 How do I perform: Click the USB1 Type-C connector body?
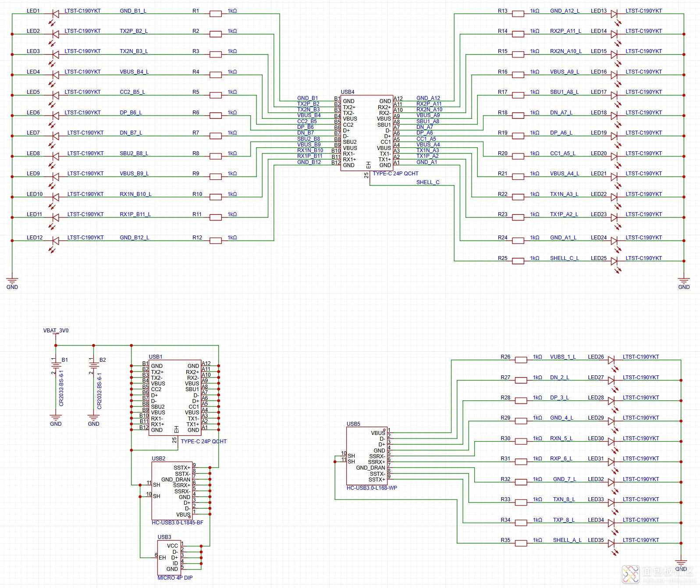[175, 398]
